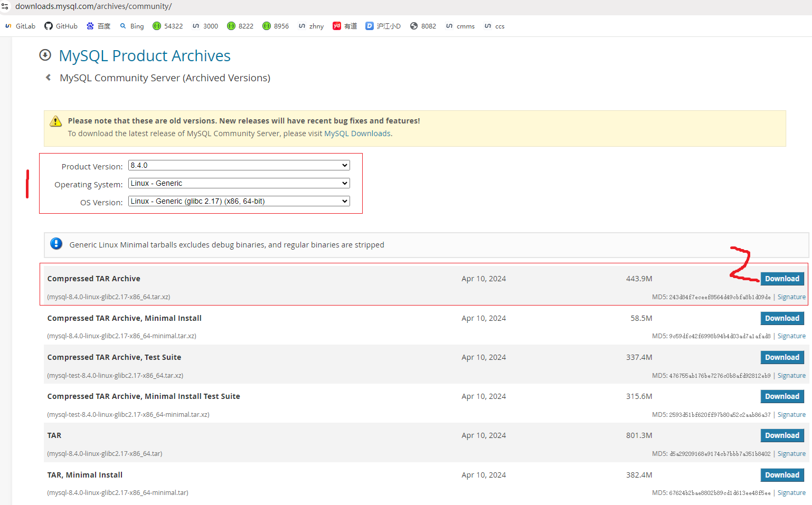Open the Bing bookmark
This screenshot has height=505, width=812.
[131, 26]
